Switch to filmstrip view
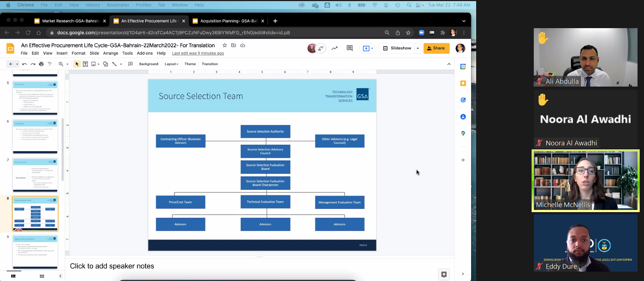Image resolution: width=644 pixels, height=281 pixels. 13,276
